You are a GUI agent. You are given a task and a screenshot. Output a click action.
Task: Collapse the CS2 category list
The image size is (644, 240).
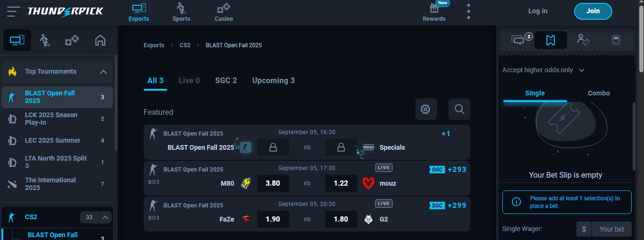[x=106, y=217]
